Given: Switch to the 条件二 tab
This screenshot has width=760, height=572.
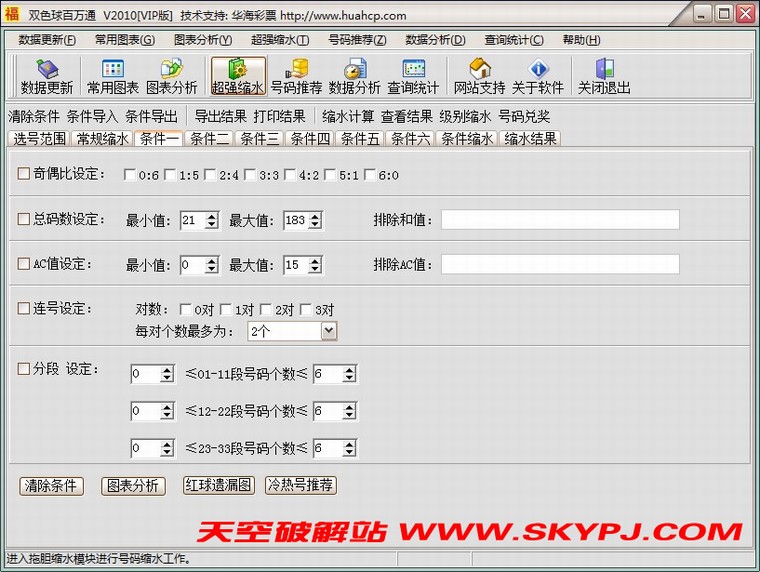Looking at the screenshot, I should pos(210,139).
